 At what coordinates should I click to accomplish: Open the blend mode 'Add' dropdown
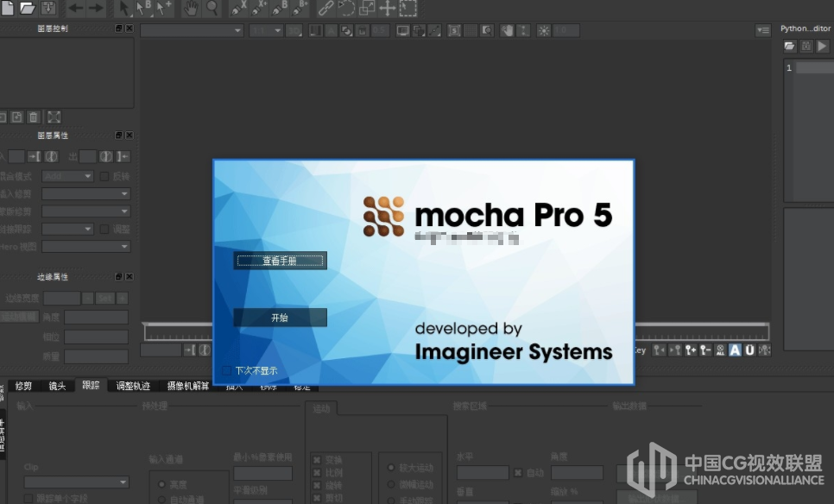68,176
